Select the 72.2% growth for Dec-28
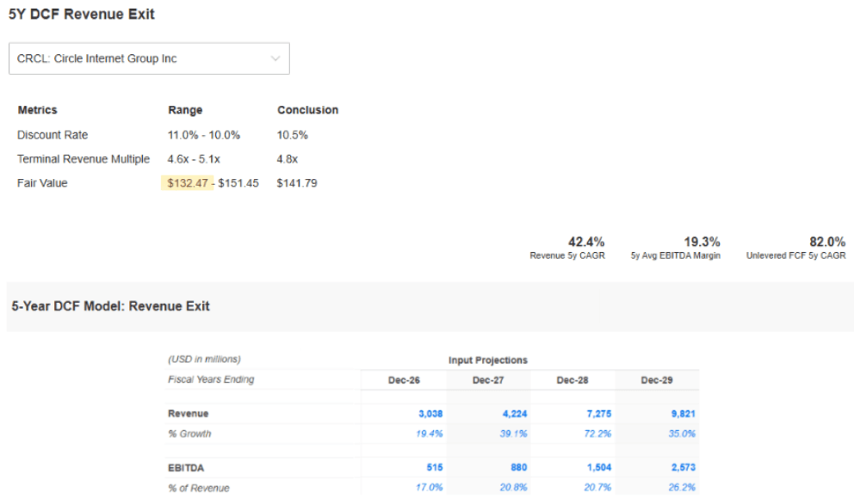This screenshot has height=504, width=854. coord(598,433)
